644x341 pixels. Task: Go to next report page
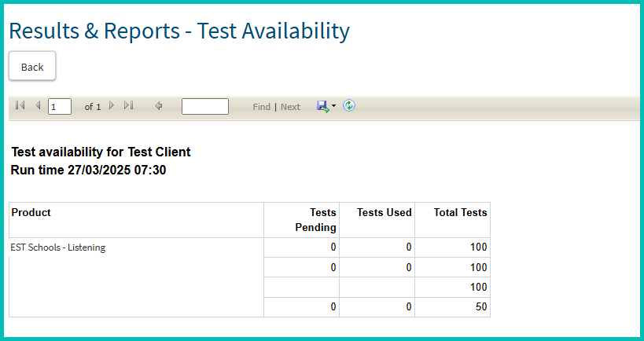[x=112, y=105]
